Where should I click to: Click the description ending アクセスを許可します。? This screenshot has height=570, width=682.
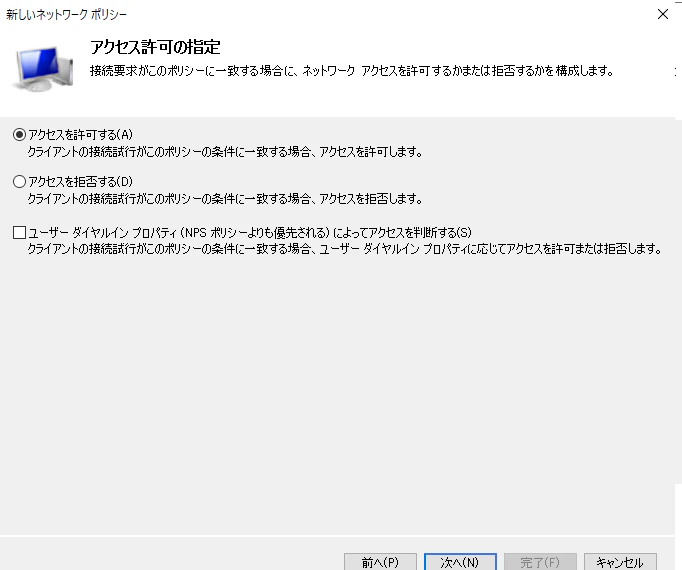[x=225, y=152]
